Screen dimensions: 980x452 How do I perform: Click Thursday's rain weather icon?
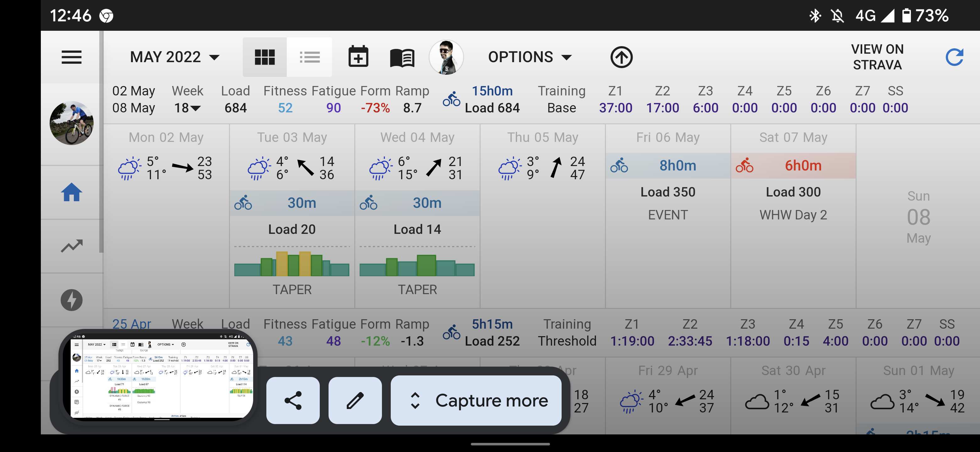510,168
